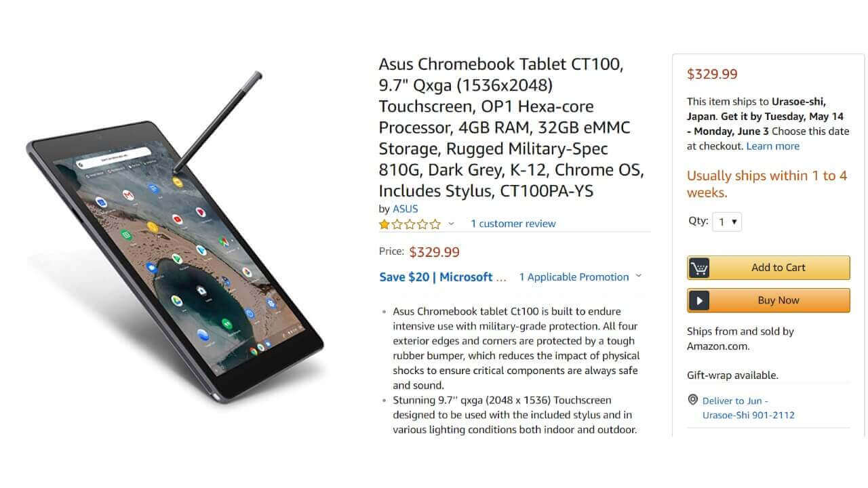Expand the 1 Applicable Promotion dropdown
The height and width of the screenshot is (488, 868).
coord(580,277)
